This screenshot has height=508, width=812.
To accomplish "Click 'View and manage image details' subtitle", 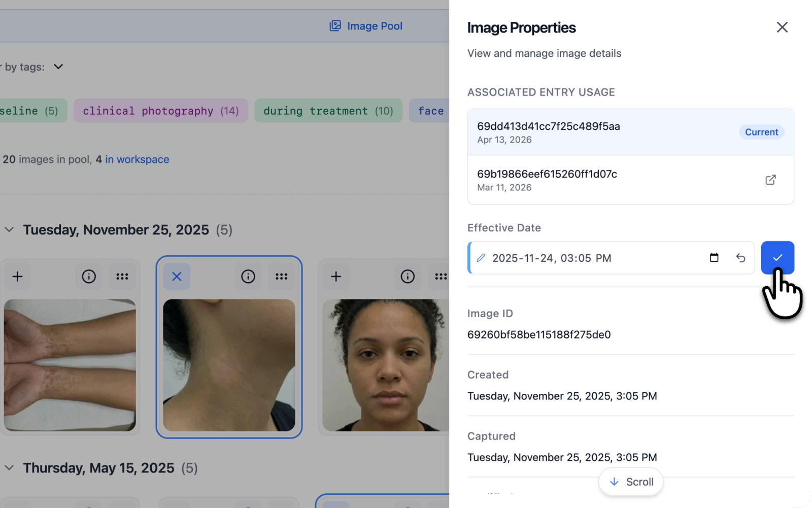I will (x=544, y=53).
